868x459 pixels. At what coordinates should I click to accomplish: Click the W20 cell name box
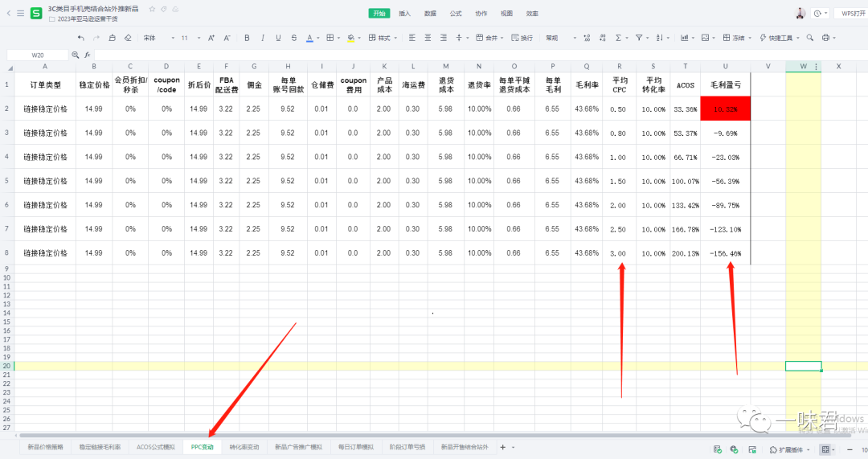pyautogui.click(x=38, y=55)
